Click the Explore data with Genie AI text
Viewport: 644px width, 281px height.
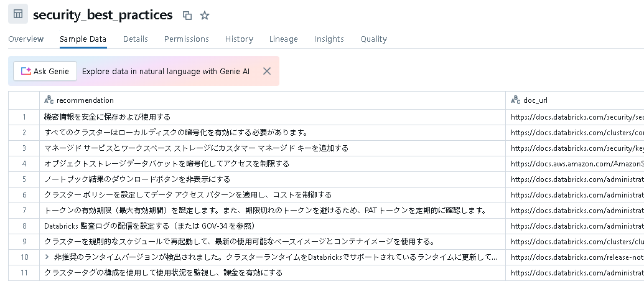pos(166,71)
